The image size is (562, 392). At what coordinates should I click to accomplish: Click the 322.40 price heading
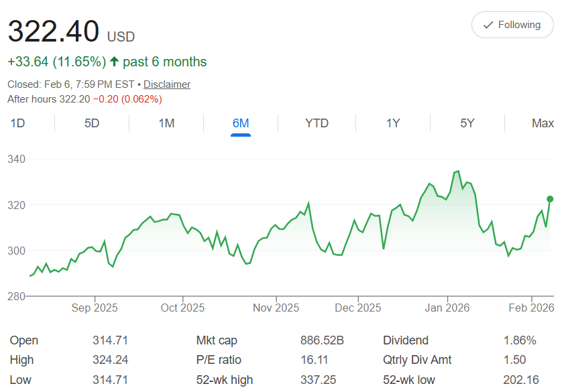54,31
